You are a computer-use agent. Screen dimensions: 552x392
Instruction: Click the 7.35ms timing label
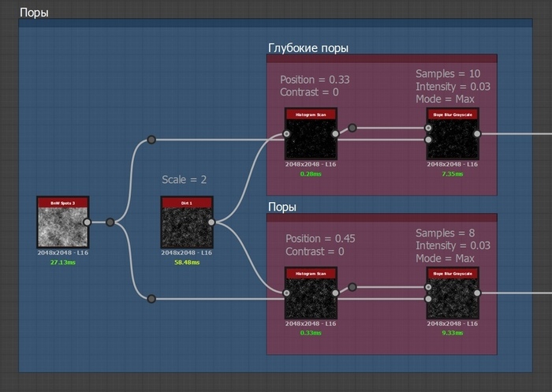[x=453, y=174]
